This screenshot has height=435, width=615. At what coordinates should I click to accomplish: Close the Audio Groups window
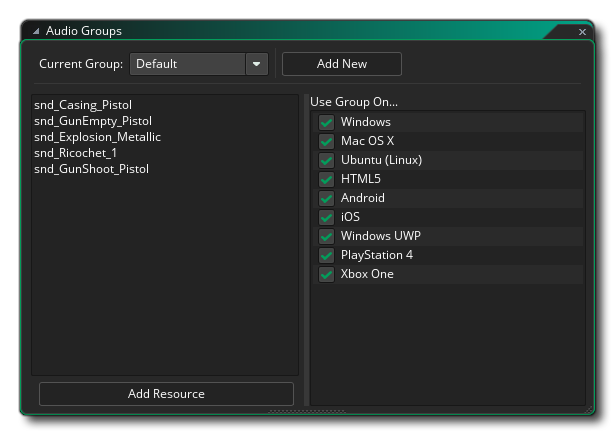click(x=582, y=32)
